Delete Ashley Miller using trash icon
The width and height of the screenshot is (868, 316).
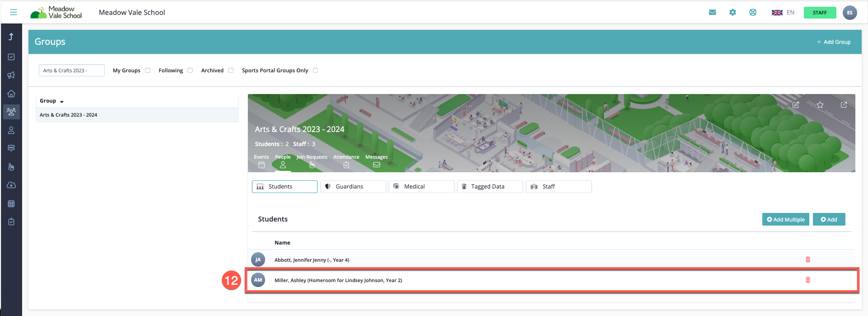(x=808, y=280)
